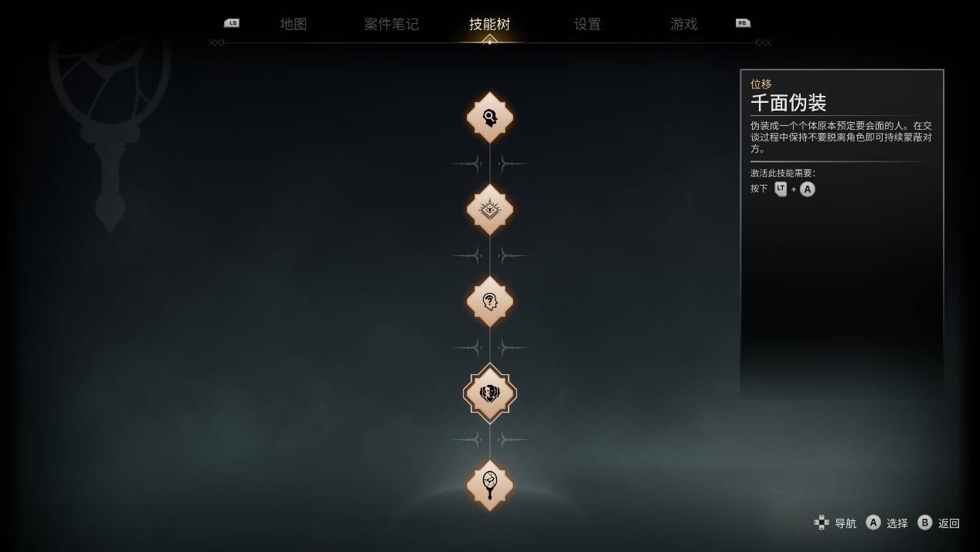Select the eye skill node

pyautogui.click(x=490, y=210)
